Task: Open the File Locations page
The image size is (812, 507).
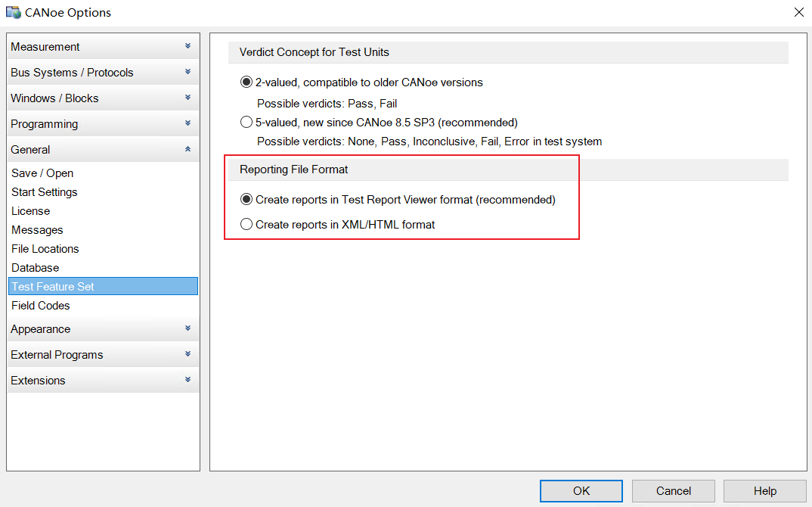Action: coord(103,249)
